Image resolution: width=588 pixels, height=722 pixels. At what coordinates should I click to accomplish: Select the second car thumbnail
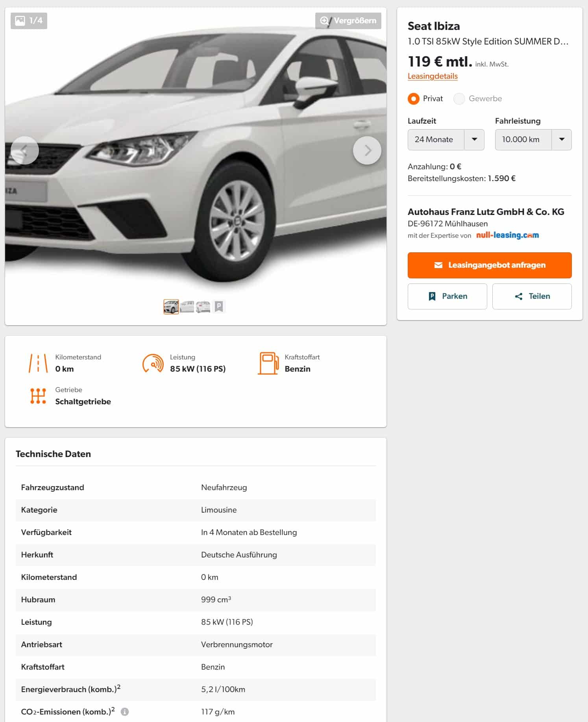coord(187,307)
